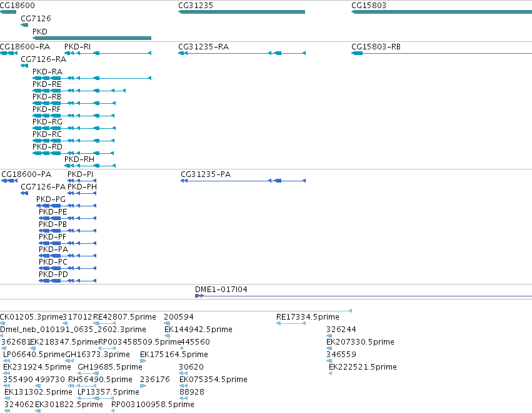Click the PKD-PE protein label

53,212
